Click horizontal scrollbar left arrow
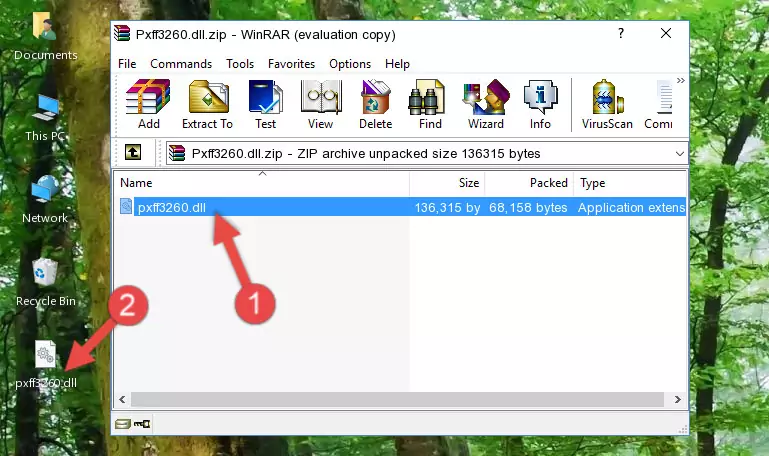The width and height of the screenshot is (769, 456). [122, 399]
